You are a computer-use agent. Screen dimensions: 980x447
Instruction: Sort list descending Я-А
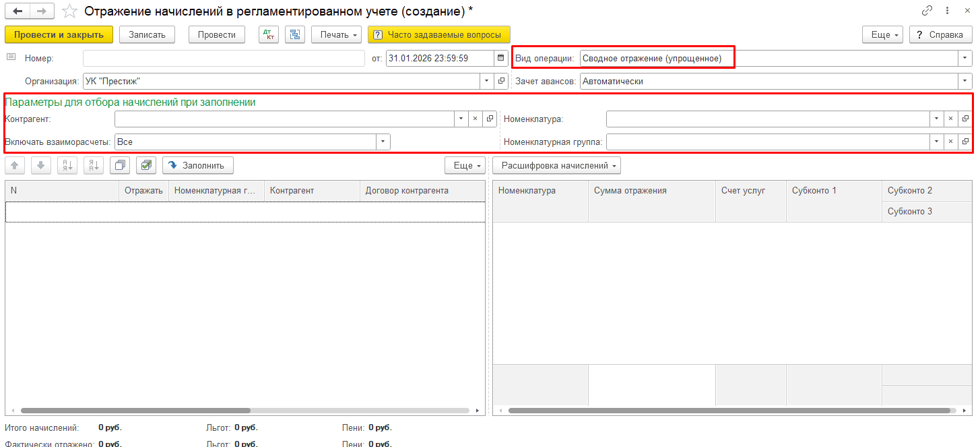[x=93, y=165]
